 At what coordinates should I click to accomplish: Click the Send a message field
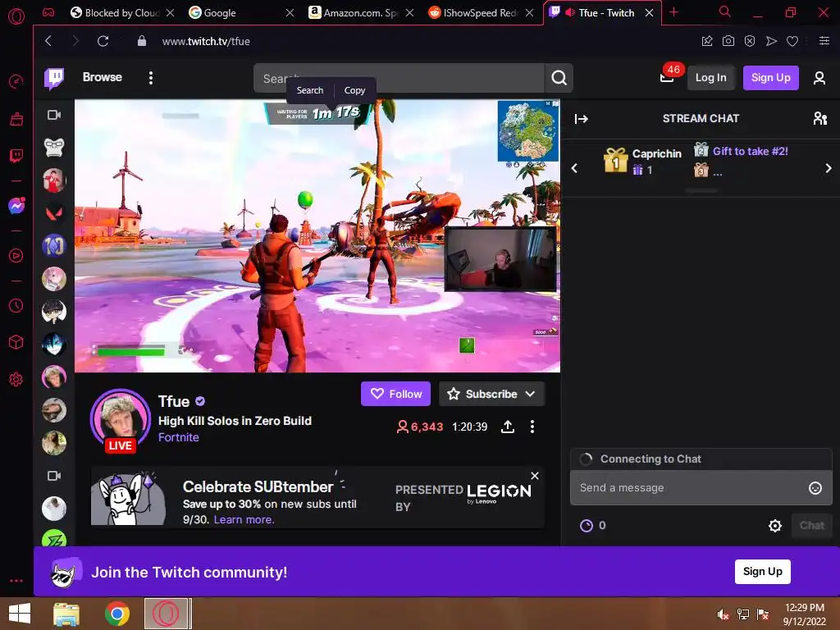(701, 488)
